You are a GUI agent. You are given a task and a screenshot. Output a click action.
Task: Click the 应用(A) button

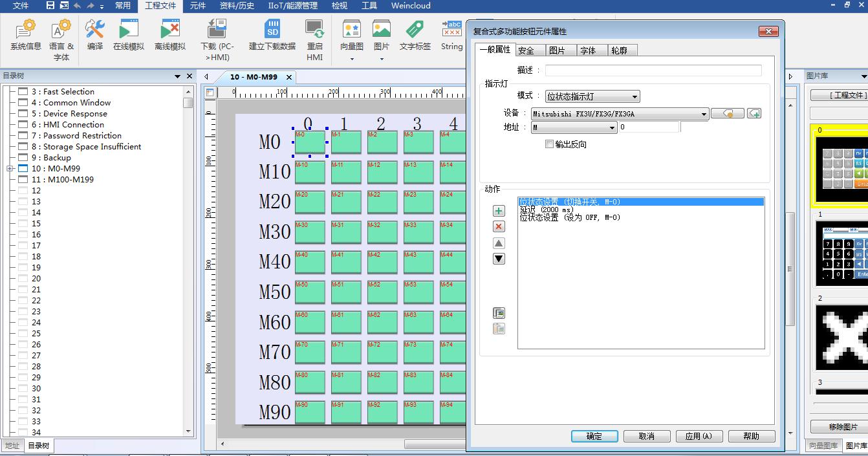point(699,436)
